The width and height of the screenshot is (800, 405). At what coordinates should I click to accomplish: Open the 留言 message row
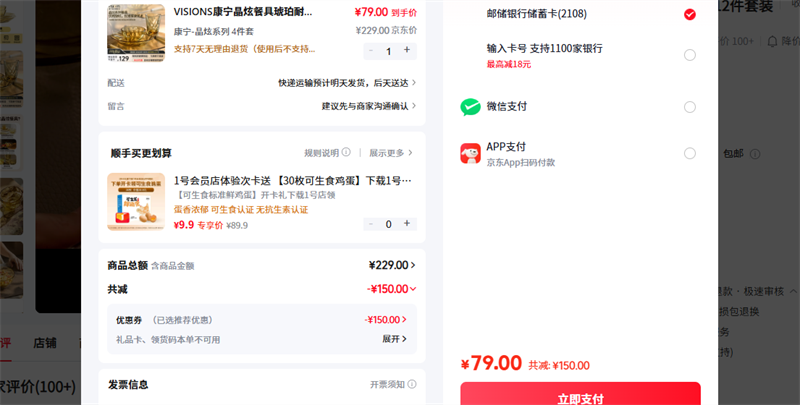[x=414, y=106]
